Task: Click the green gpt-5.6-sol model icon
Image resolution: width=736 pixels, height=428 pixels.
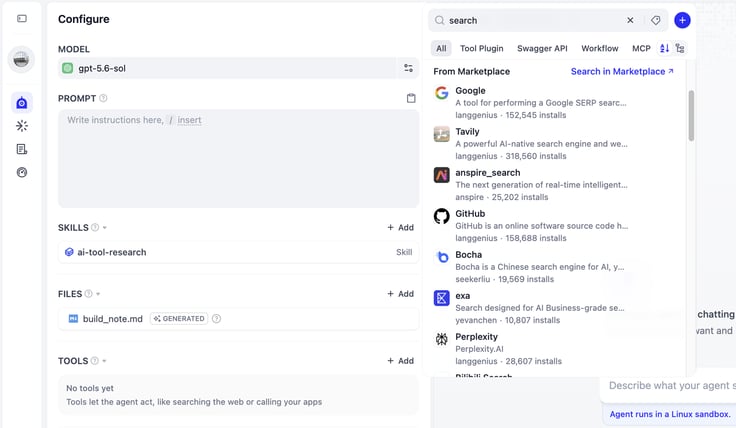Action: coord(68,68)
